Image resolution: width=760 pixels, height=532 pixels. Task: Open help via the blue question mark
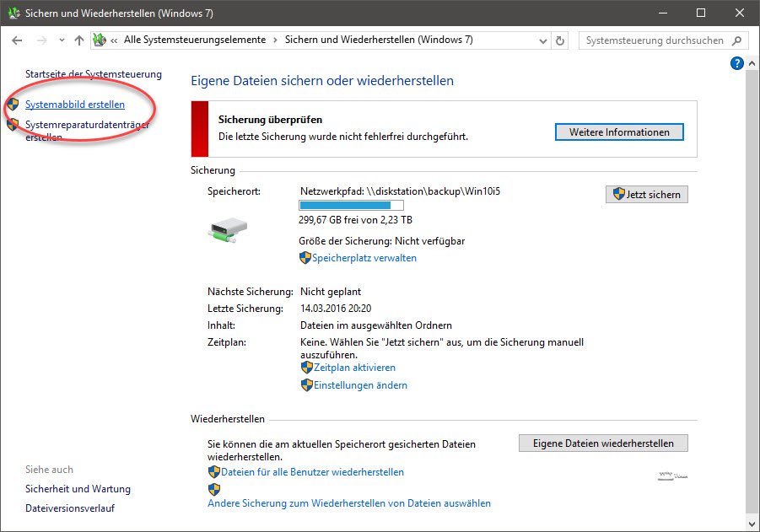(x=736, y=63)
